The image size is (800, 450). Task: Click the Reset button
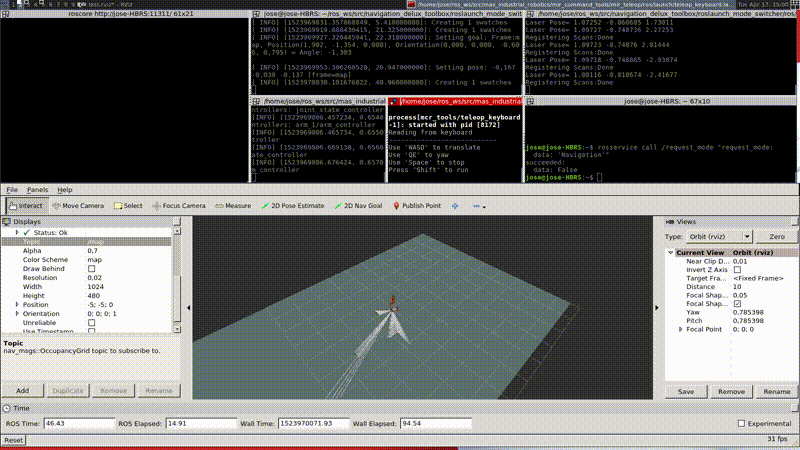pyautogui.click(x=13, y=440)
